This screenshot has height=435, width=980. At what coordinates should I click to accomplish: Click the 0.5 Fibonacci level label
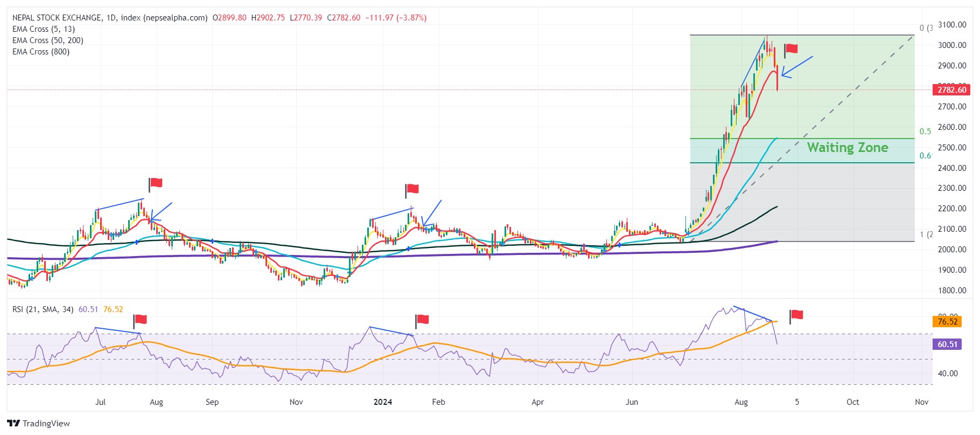coord(925,132)
